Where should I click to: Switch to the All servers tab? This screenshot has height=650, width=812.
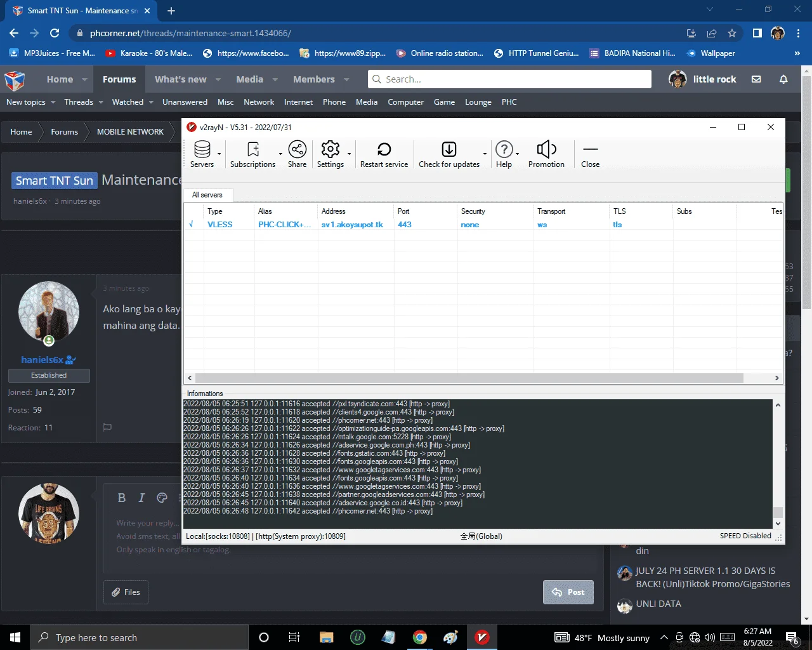207,195
